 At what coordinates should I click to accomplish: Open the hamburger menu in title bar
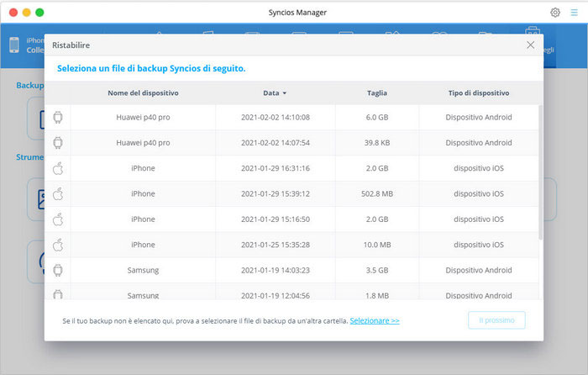[x=574, y=13]
